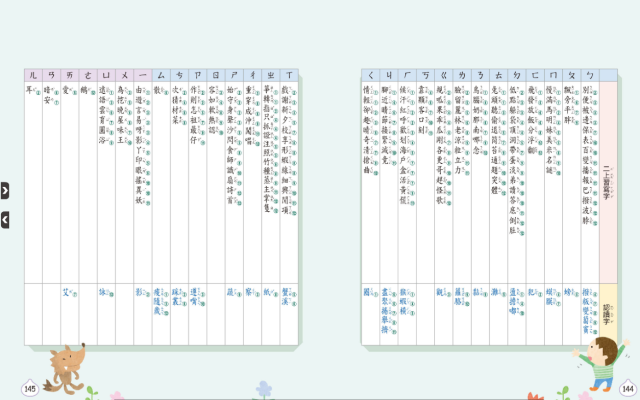The image size is (640, 400).
Task: Click the page number 145 badge
Action: pos(29,388)
